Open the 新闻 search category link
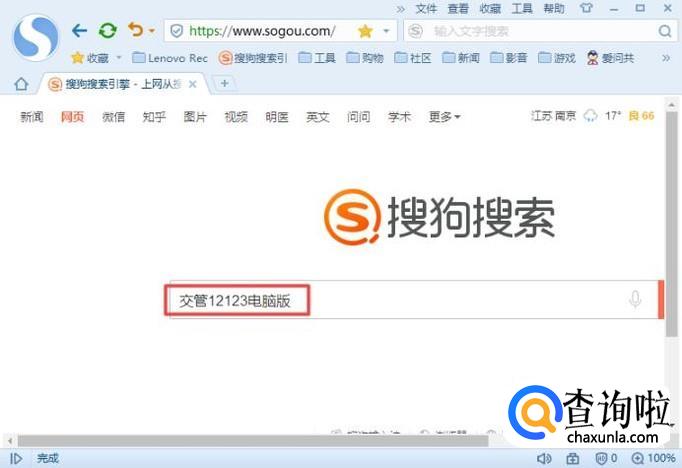The height and width of the screenshot is (468, 682). coord(31,117)
